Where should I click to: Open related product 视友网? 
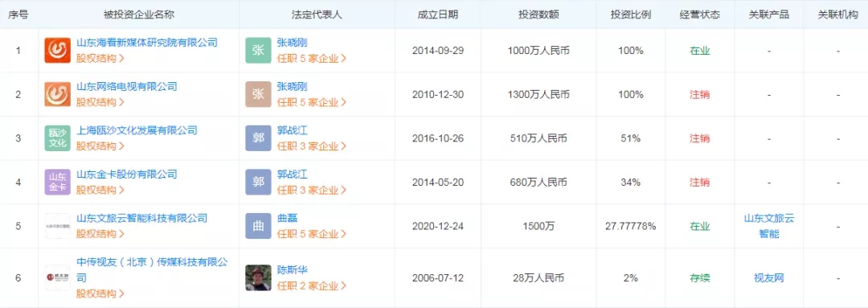(769, 277)
